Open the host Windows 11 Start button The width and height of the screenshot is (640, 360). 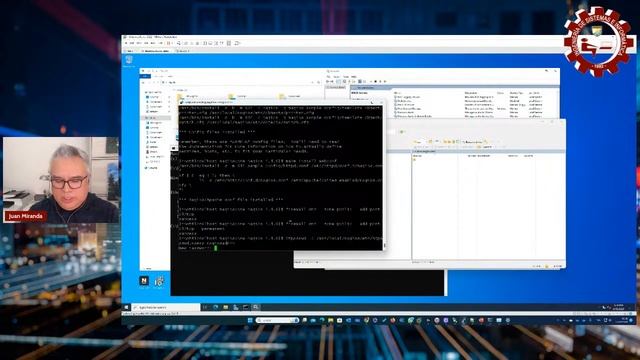pos(250,320)
